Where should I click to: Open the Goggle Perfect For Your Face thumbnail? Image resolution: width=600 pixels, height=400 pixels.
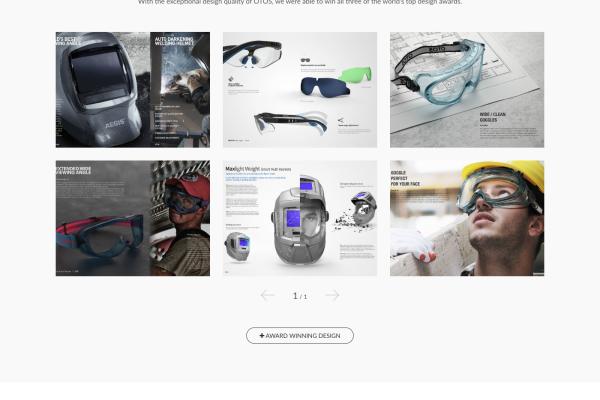467,218
